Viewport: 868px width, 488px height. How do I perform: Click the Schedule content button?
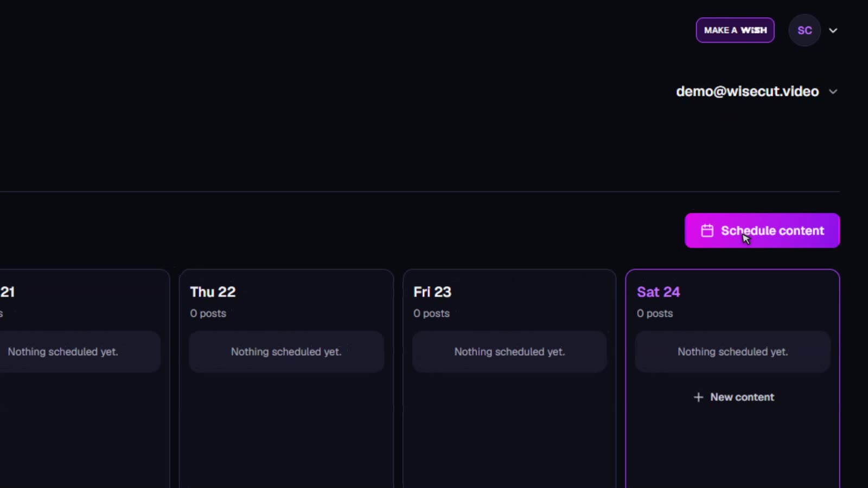coord(762,230)
